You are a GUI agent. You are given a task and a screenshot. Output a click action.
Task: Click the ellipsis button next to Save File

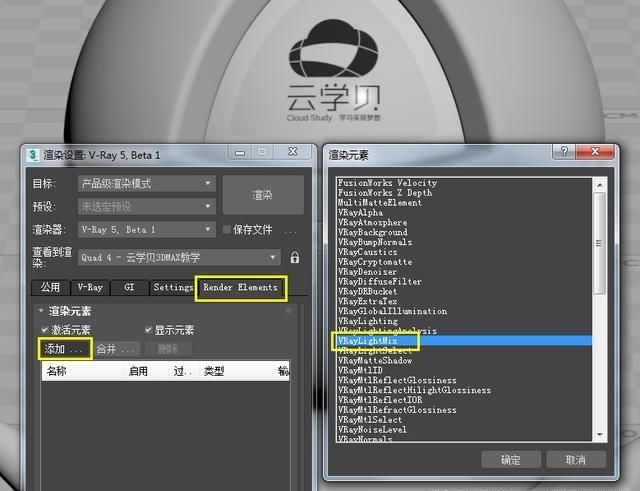click(290, 231)
